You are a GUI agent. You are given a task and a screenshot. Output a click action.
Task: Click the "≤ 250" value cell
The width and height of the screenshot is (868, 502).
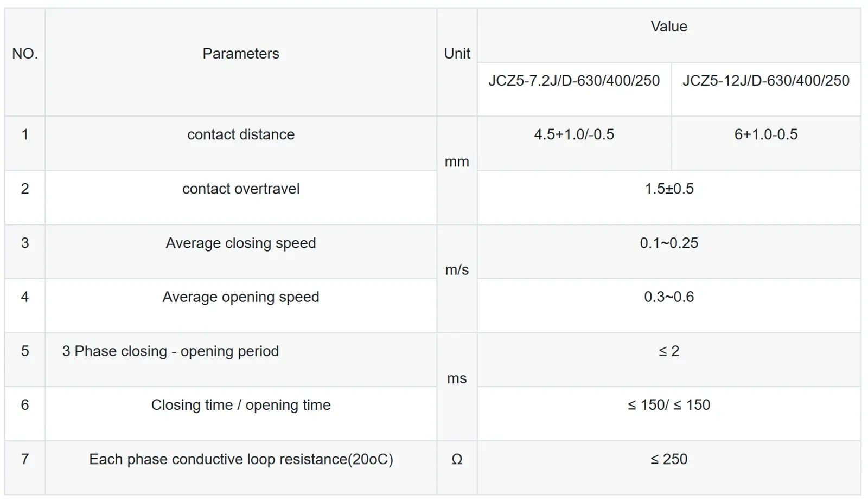click(668, 459)
